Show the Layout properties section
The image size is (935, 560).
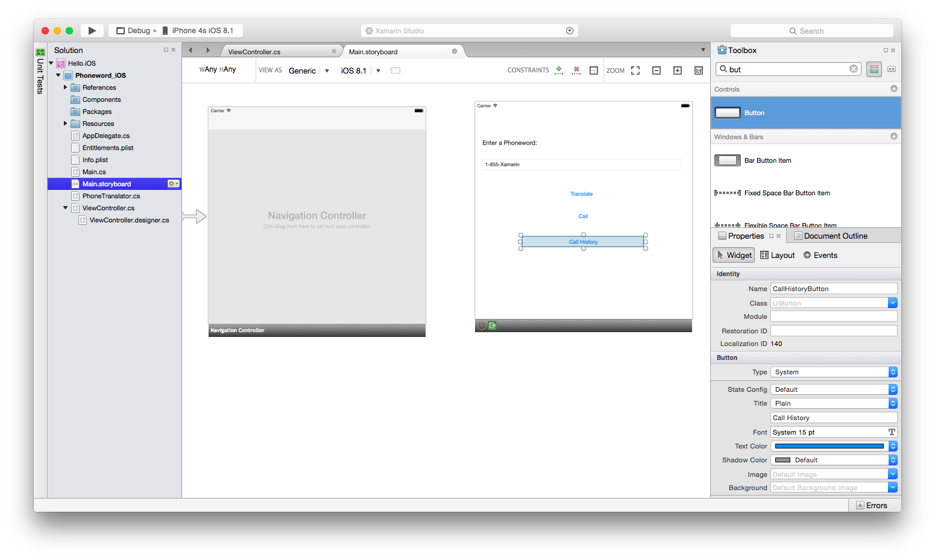pyautogui.click(x=778, y=256)
